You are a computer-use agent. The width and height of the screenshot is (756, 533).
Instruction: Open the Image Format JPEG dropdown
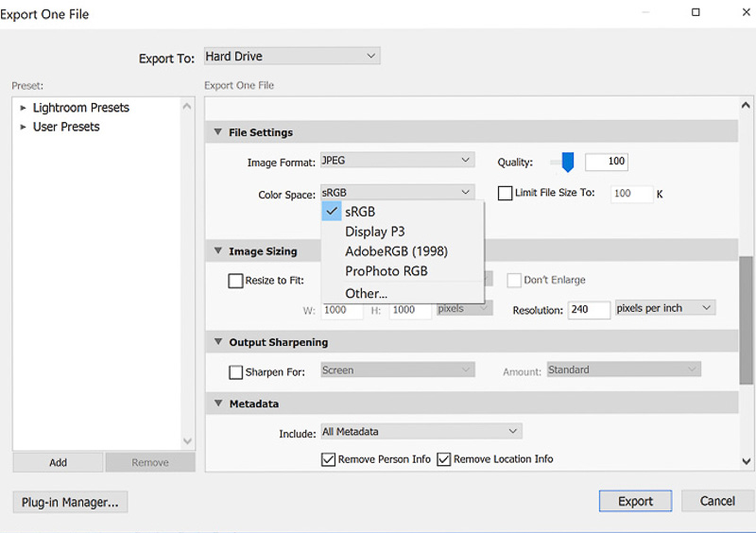pos(398,160)
